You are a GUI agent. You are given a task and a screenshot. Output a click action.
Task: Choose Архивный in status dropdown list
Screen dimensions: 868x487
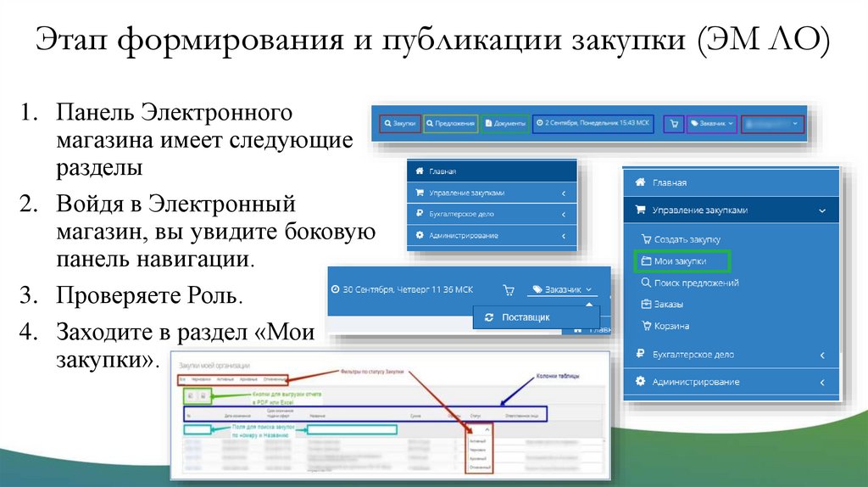coord(478,459)
